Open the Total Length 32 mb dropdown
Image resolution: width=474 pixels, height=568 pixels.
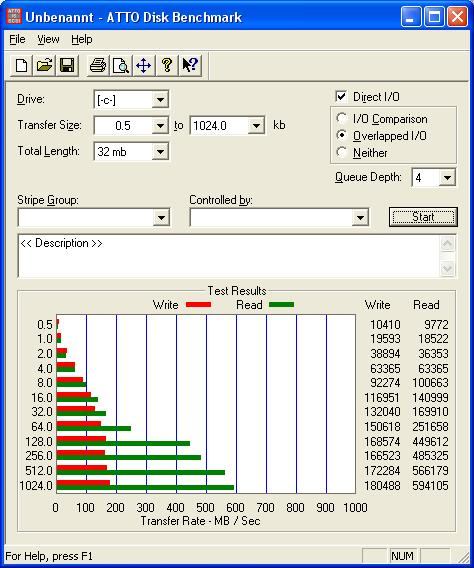click(160, 152)
